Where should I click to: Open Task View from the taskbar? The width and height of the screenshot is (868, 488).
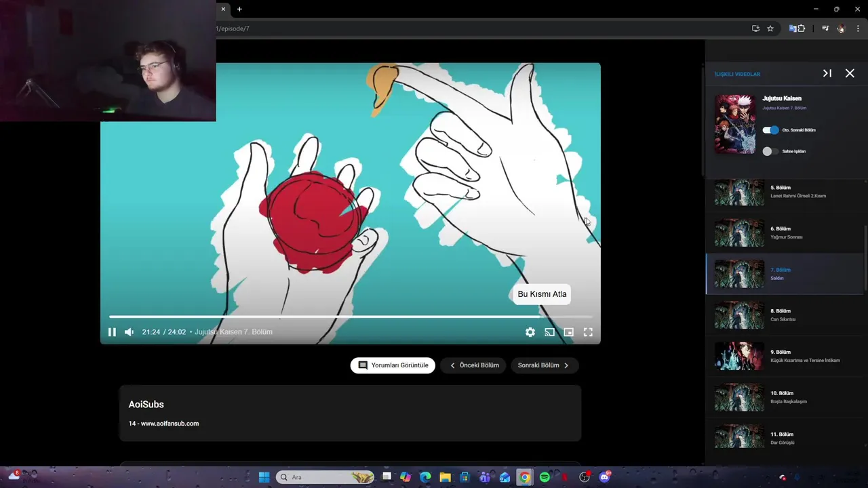tap(387, 477)
